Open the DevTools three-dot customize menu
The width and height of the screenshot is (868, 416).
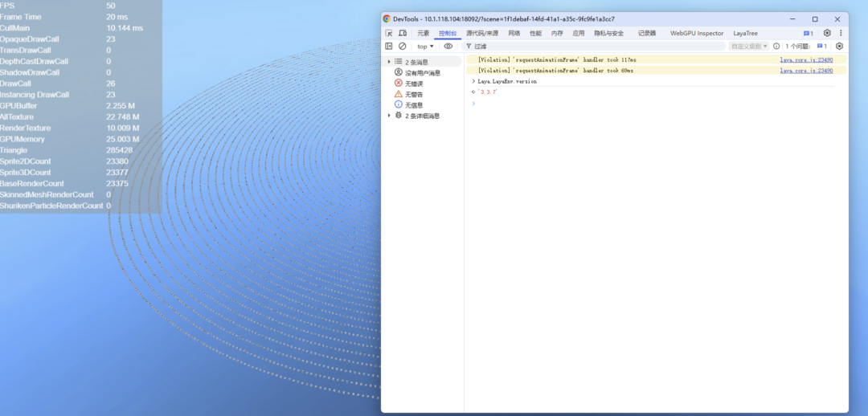point(841,33)
